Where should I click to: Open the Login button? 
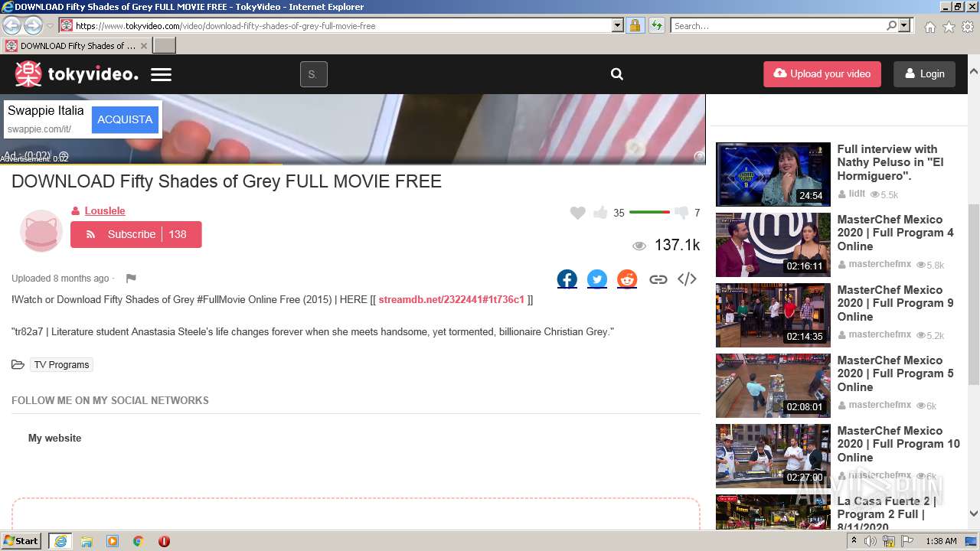(x=924, y=74)
